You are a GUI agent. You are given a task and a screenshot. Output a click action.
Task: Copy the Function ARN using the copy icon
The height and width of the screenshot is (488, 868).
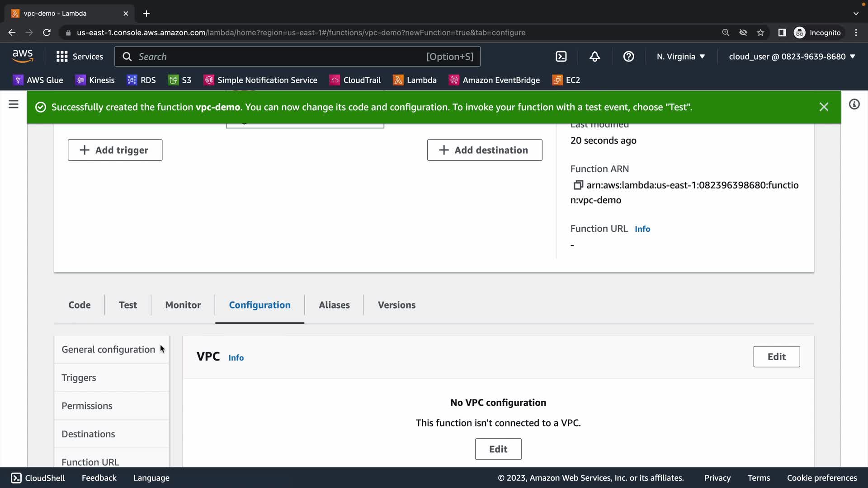578,185
